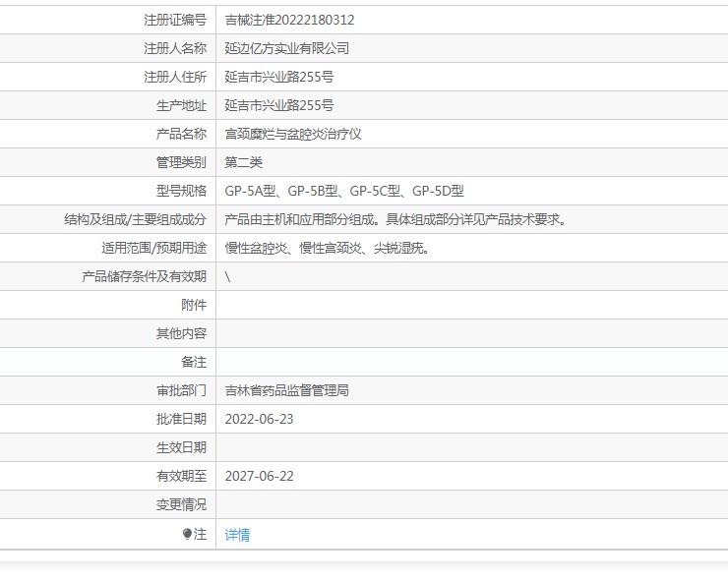Image resolution: width=728 pixels, height=582 pixels.
Task: Select registration number 吉械注准20222180312
Action: click(x=289, y=20)
